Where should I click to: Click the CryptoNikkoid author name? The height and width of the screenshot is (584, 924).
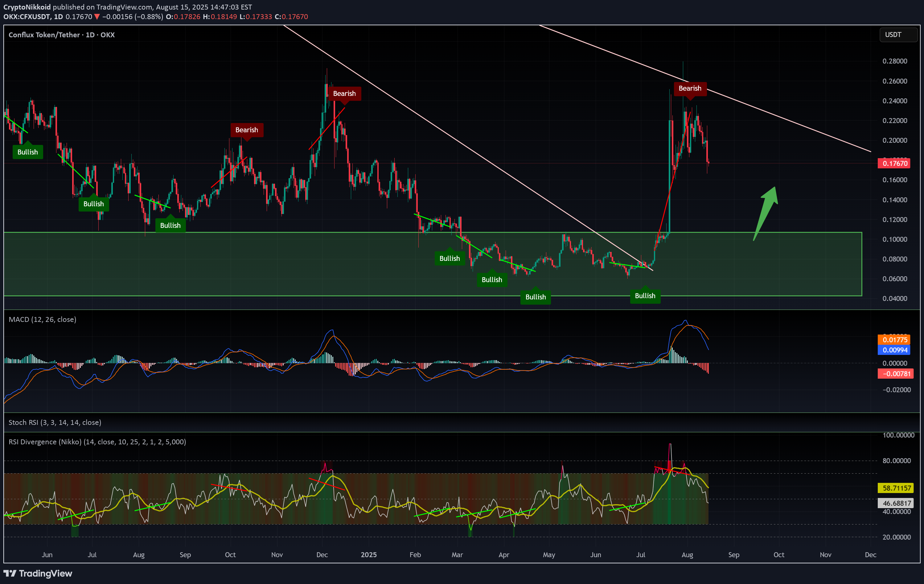(x=27, y=7)
